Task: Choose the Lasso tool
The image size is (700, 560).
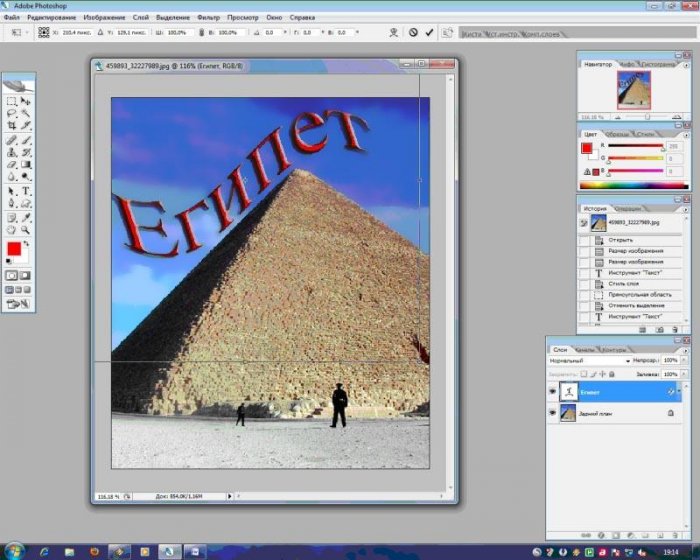Action: 11,114
